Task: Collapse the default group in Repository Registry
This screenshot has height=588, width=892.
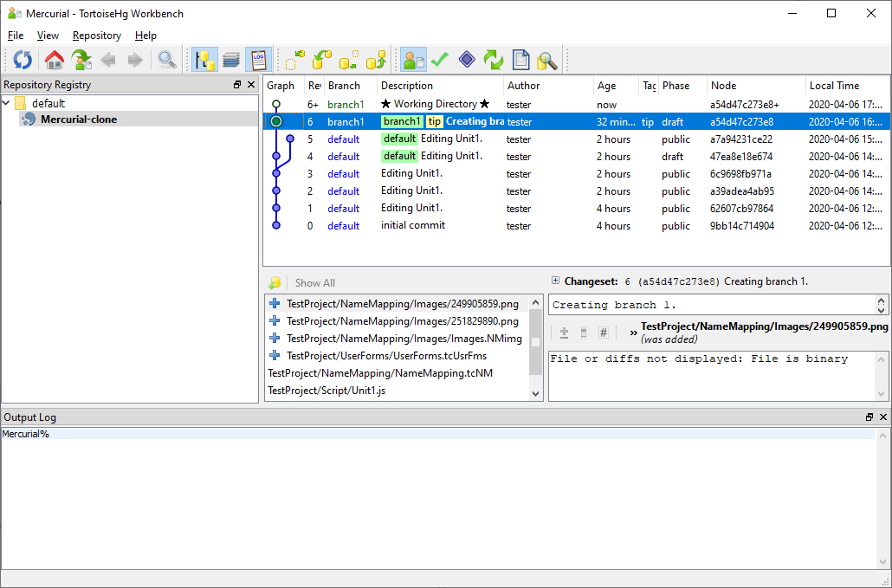Action: [x=7, y=103]
